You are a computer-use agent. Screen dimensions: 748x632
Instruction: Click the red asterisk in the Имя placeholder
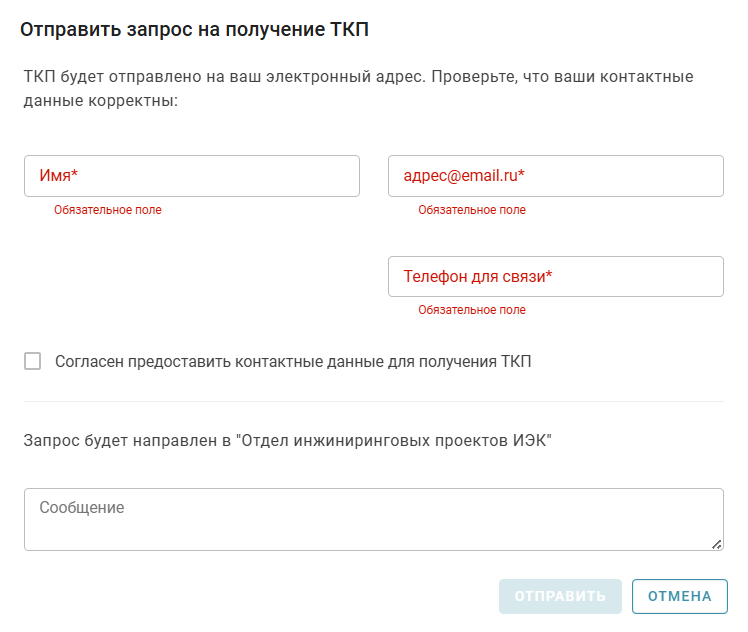point(75,176)
